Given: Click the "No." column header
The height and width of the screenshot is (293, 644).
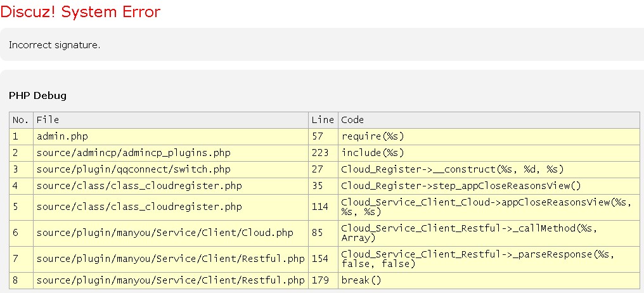Looking at the screenshot, I should [21, 120].
